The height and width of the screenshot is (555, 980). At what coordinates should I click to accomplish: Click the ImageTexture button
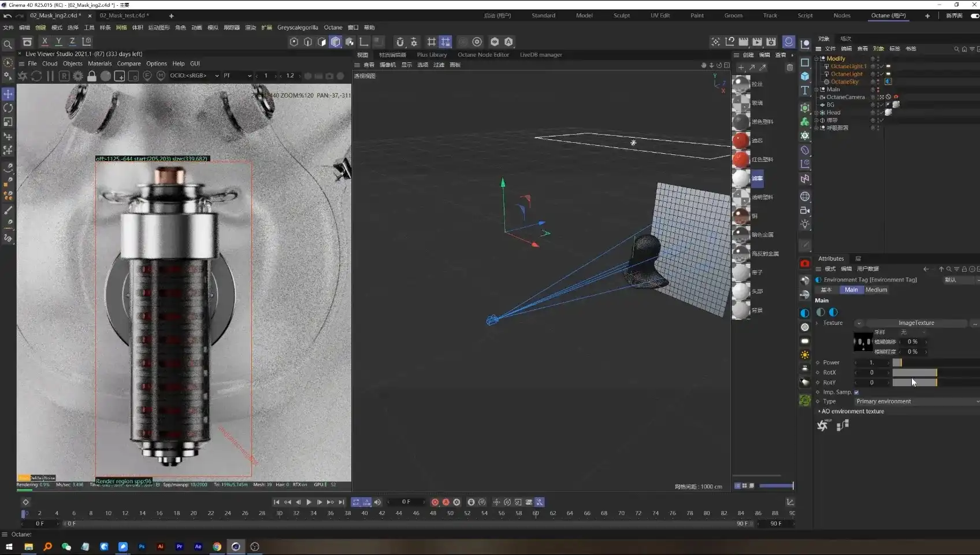pyautogui.click(x=916, y=323)
